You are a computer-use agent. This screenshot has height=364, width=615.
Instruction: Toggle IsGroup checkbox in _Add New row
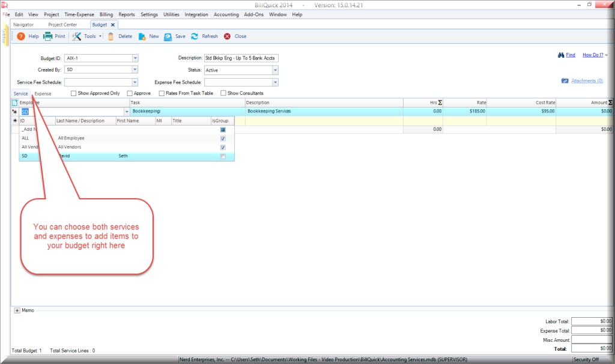(223, 130)
